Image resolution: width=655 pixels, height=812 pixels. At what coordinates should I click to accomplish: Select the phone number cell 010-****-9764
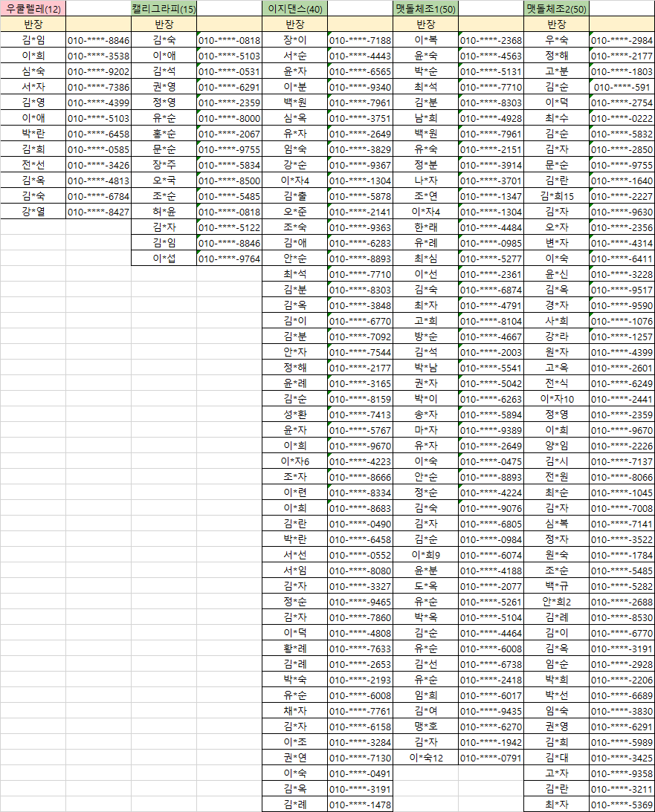pos(229,259)
